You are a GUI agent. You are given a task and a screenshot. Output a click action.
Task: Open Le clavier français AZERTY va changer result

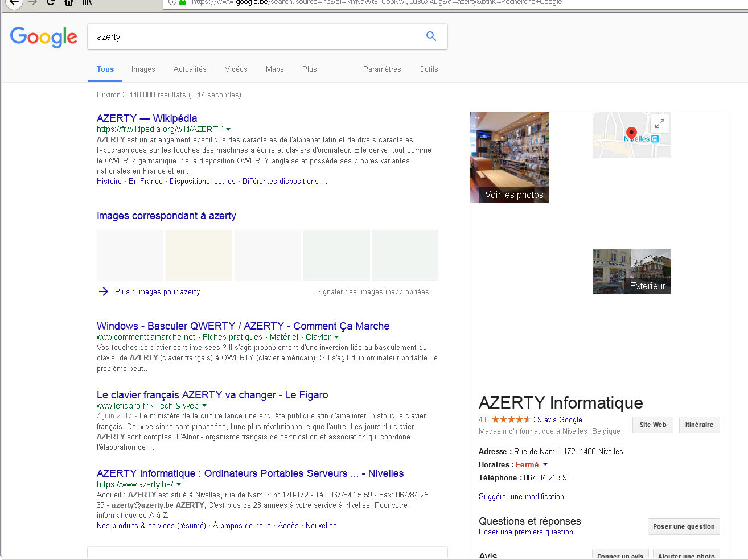coord(212,395)
